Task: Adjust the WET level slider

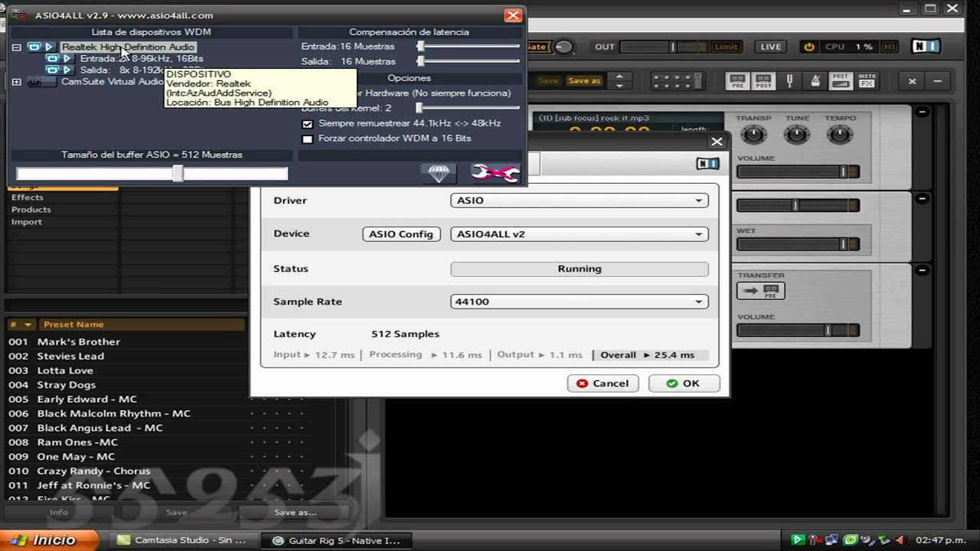Action: point(798,245)
